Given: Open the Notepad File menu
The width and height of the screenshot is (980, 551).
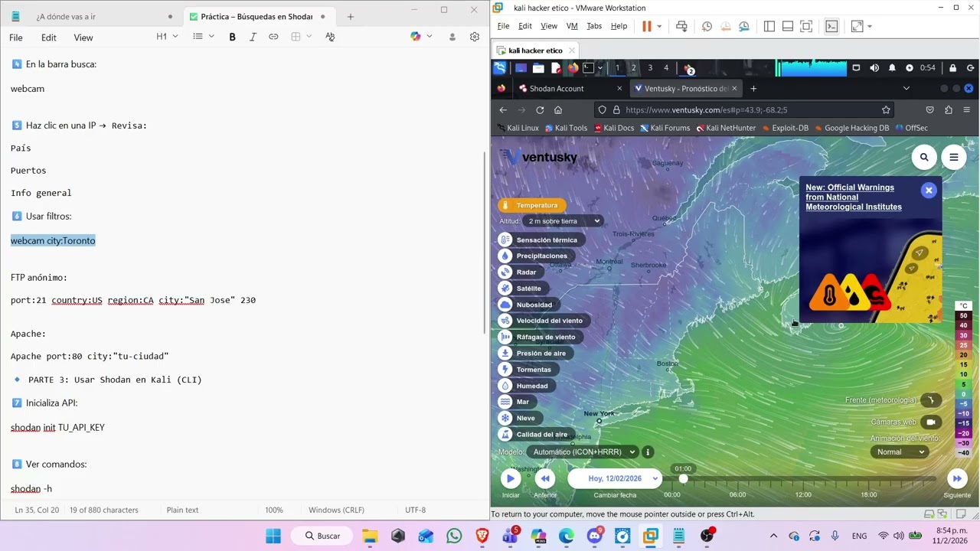Looking at the screenshot, I should tap(16, 37).
